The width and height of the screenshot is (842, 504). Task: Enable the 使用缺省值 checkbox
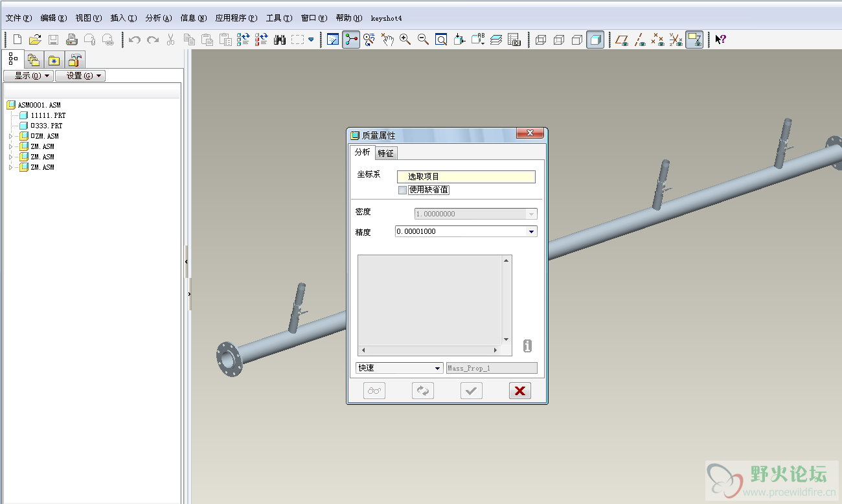tap(402, 190)
